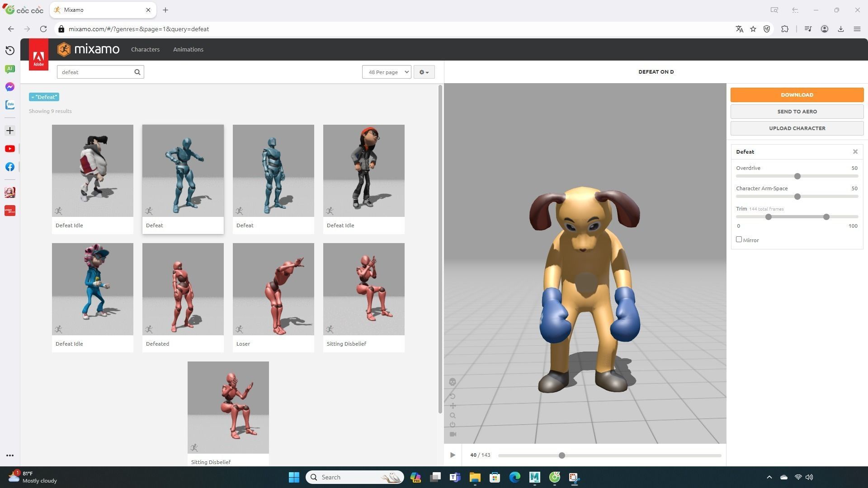Click the three dots more icon in browser sidebar
868x488 pixels.
tap(10, 455)
